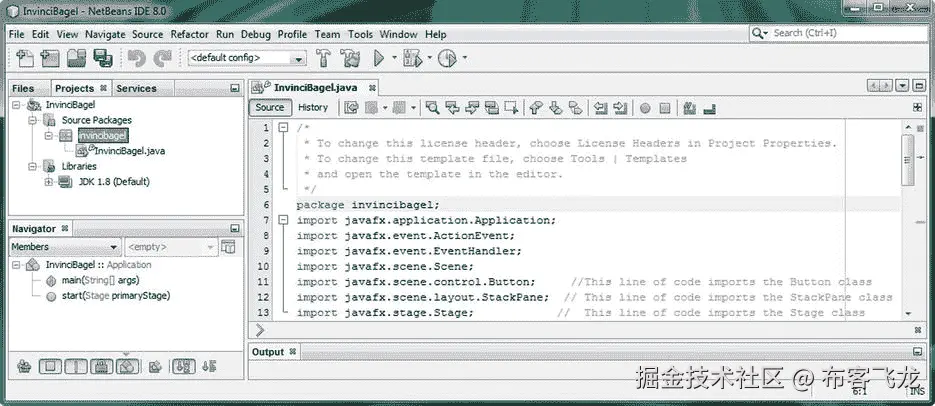Image resolution: width=935 pixels, height=406 pixels.
Task: Open the empty filter dropdown in Navigator
Action: (172, 247)
